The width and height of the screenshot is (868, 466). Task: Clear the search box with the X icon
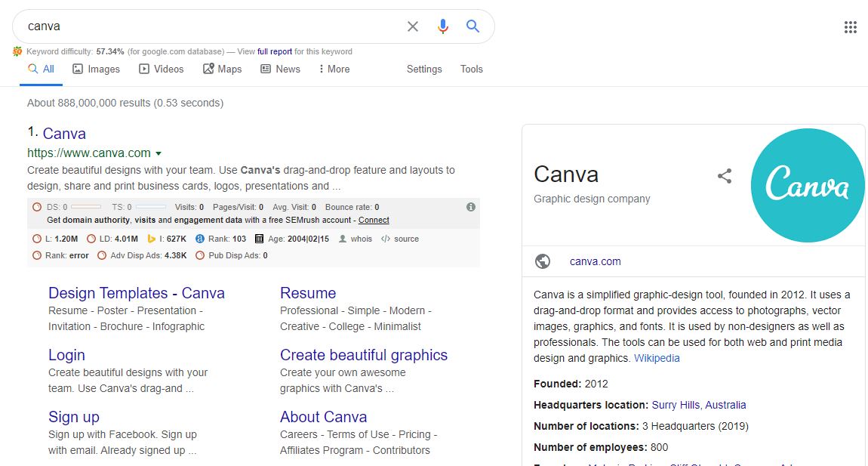click(413, 26)
